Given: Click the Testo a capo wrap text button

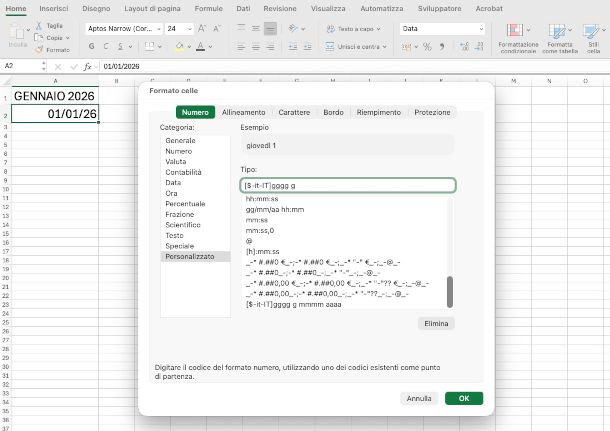Looking at the screenshot, I should [x=353, y=29].
